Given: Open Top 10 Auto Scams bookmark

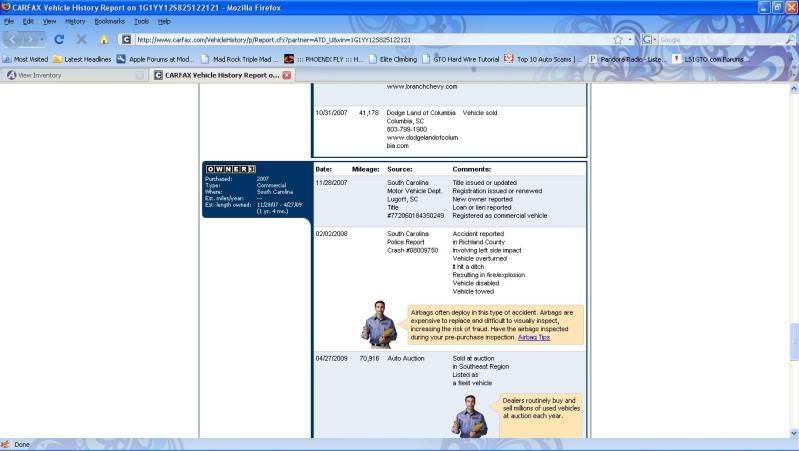Looking at the screenshot, I should pos(544,59).
